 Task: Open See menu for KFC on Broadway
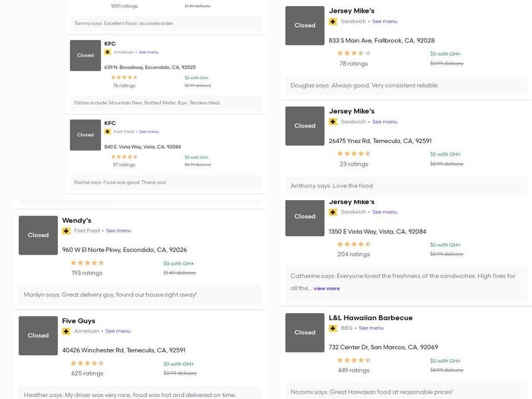point(148,52)
